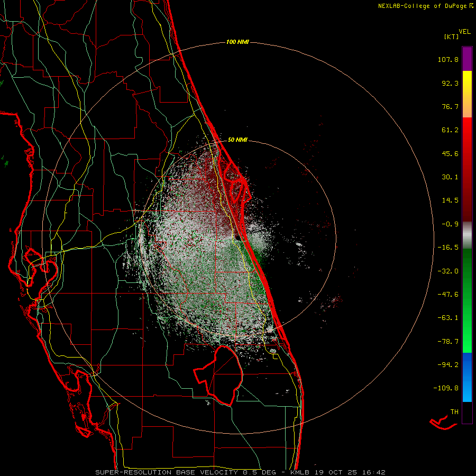Select the -109.8 value on the velocity scale
Screen dimensions: 476x476
446,388
